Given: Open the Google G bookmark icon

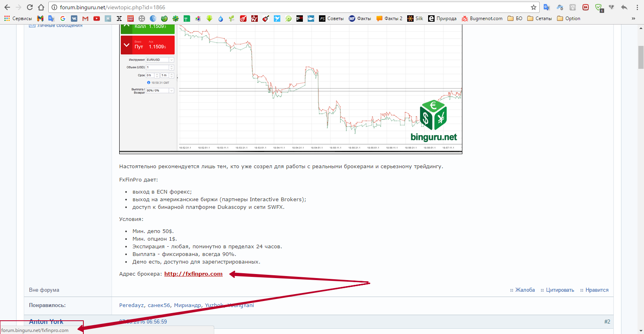Looking at the screenshot, I should (x=63, y=19).
